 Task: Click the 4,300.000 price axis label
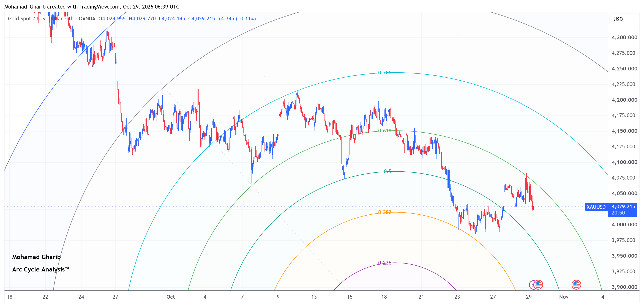coord(624,37)
